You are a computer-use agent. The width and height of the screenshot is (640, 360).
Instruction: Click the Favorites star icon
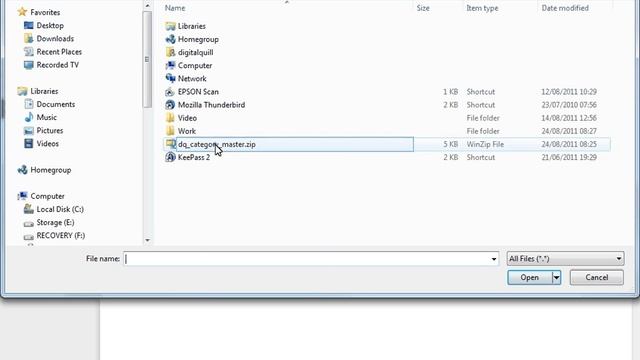click(22, 12)
